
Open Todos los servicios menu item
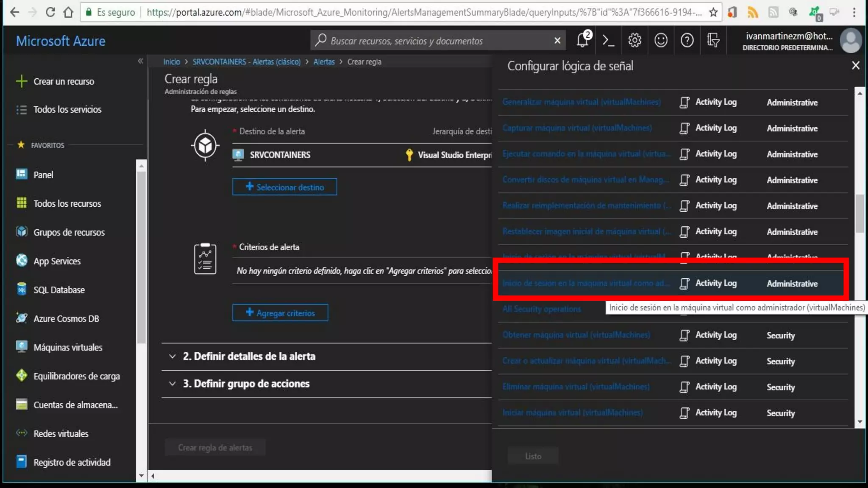(67, 109)
